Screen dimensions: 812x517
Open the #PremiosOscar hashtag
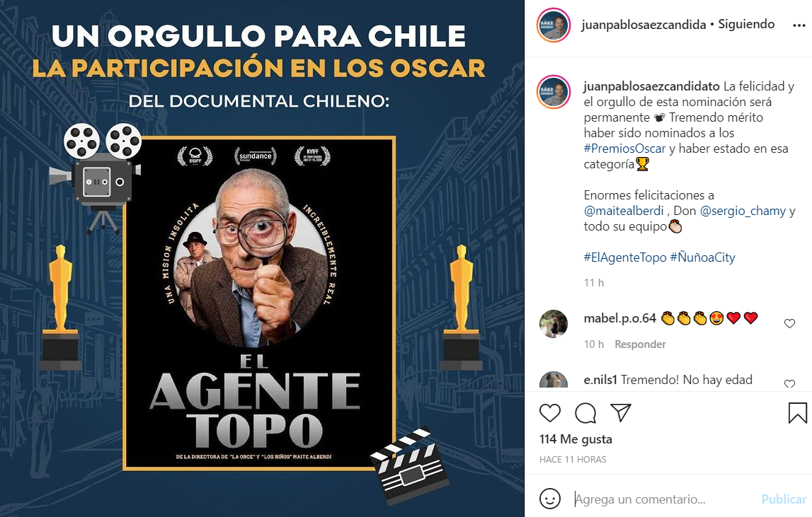click(624, 149)
